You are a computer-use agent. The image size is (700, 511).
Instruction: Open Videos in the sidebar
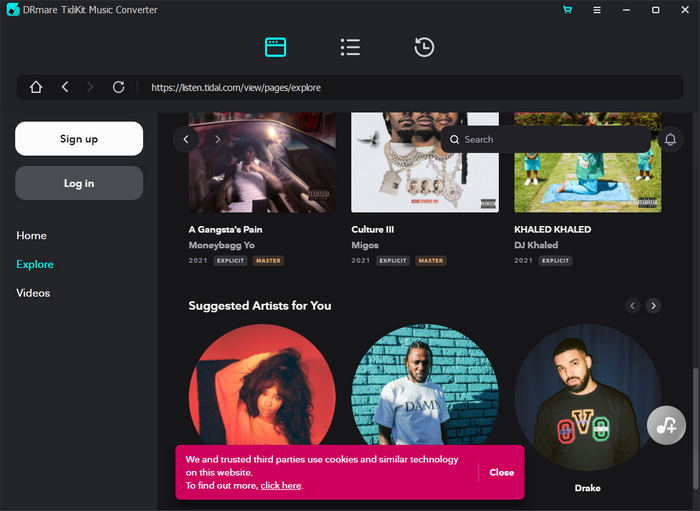(x=33, y=293)
